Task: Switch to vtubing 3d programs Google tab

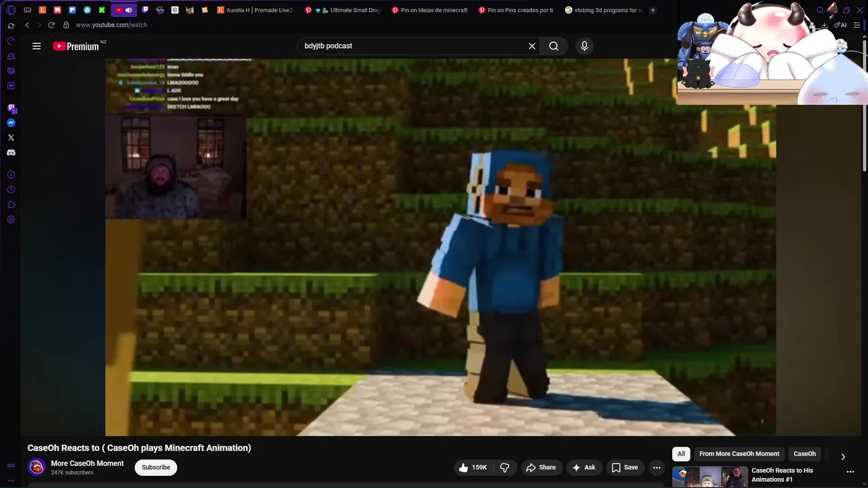Action: coord(604,10)
